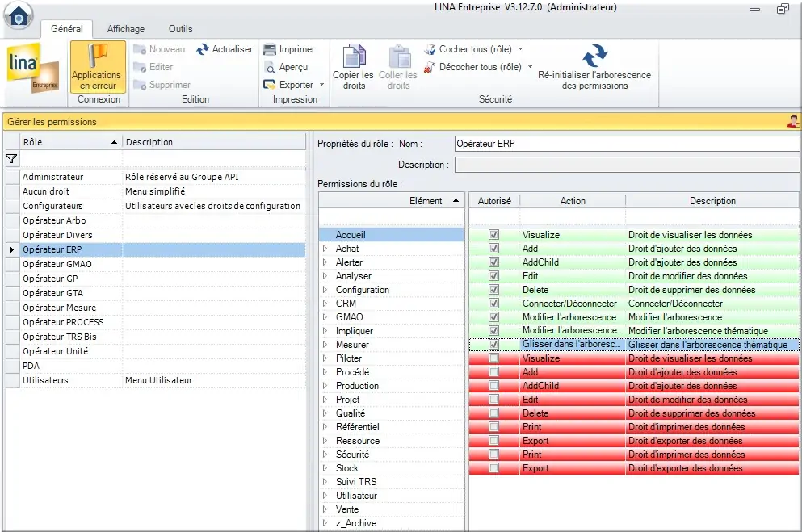Click the Editer button
802x532 pixels.
click(153, 67)
